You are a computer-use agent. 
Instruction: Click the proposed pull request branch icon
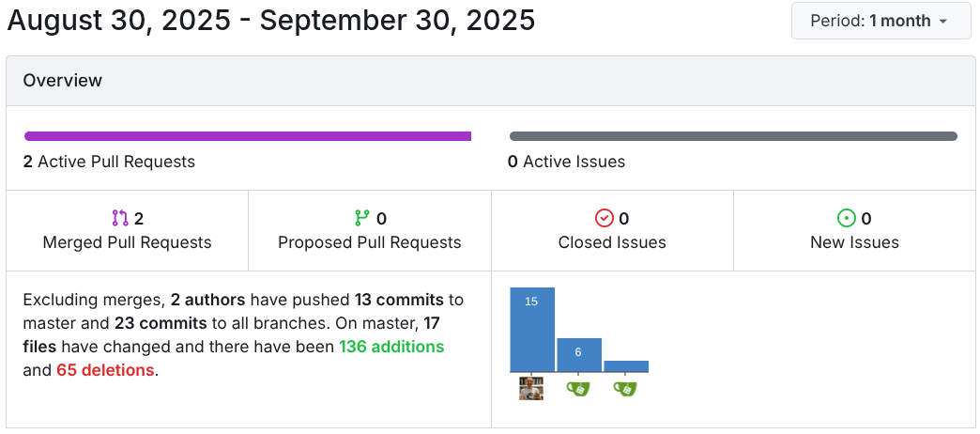tap(362, 218)
